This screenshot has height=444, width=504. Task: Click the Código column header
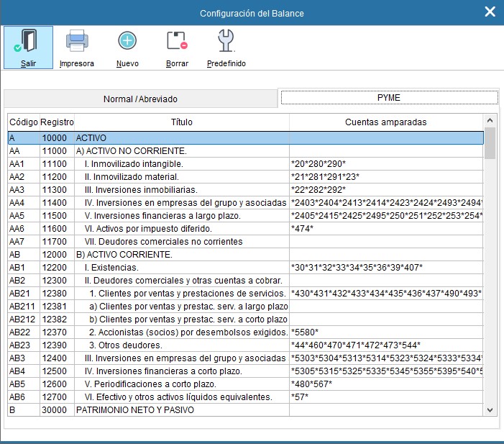pos(23,122)
